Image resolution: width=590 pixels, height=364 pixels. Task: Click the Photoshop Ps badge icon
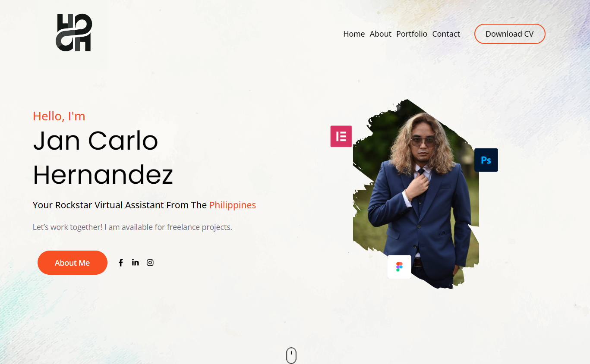pos(486,160)
